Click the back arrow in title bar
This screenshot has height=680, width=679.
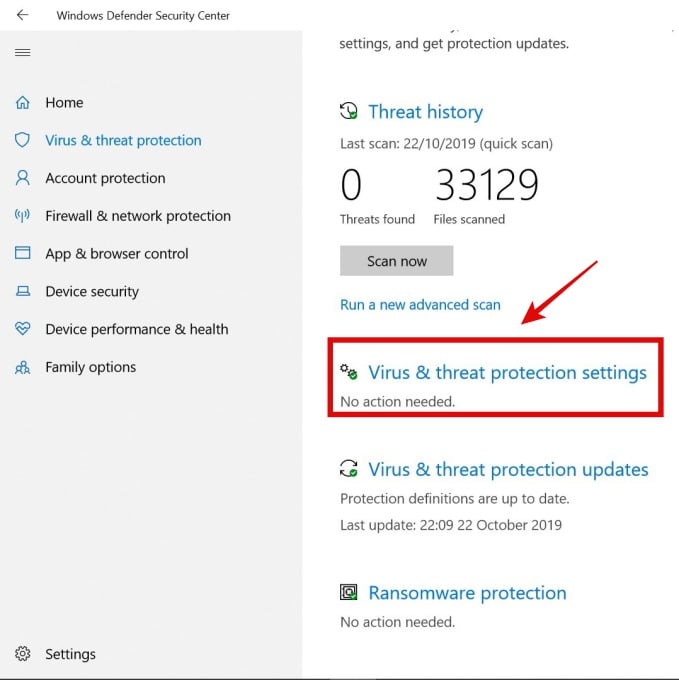tap(22, 15)
